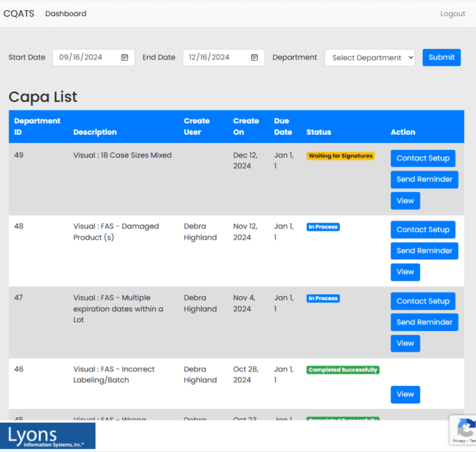476x452 pixels.
Task: View the FAS Damaged Product record
Action: tap(405, 272)
